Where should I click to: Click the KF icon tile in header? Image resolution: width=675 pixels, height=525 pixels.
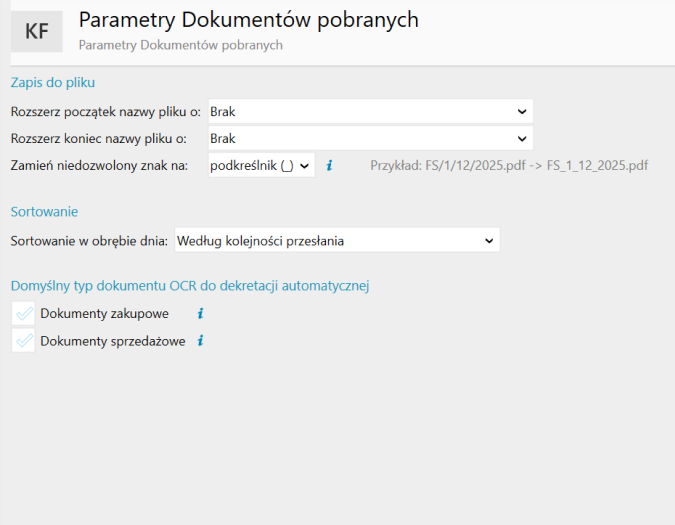click(37, 31)
